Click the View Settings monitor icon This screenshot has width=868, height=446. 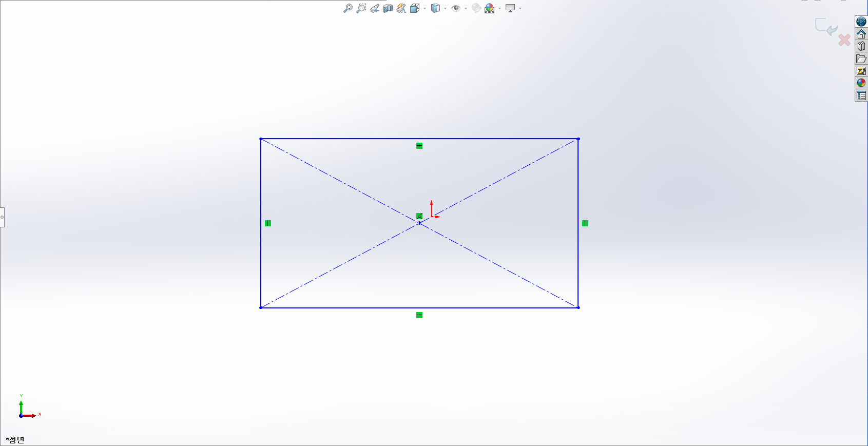510,8
